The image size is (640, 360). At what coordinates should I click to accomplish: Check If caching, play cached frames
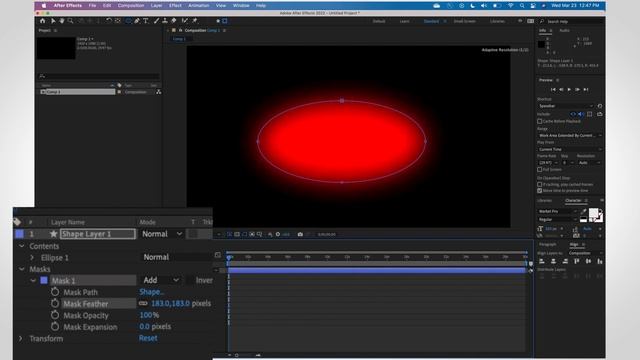[540, 184]
